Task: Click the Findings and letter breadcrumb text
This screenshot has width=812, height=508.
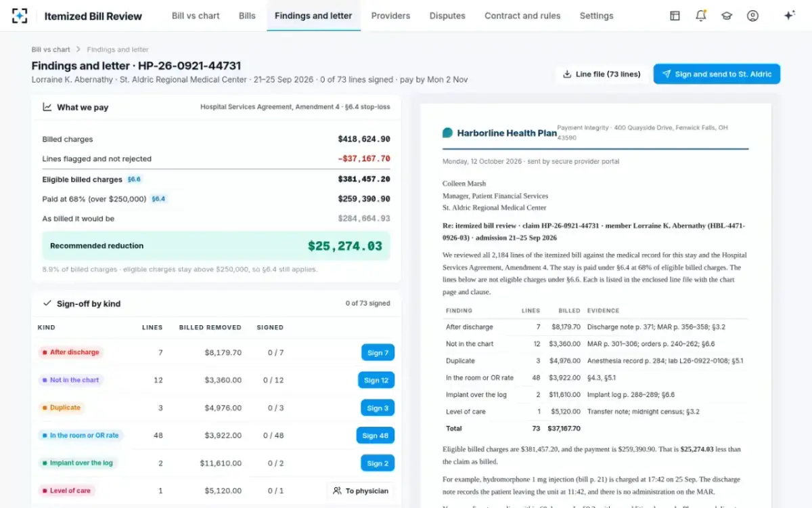Action: click(x=118, y=49)
